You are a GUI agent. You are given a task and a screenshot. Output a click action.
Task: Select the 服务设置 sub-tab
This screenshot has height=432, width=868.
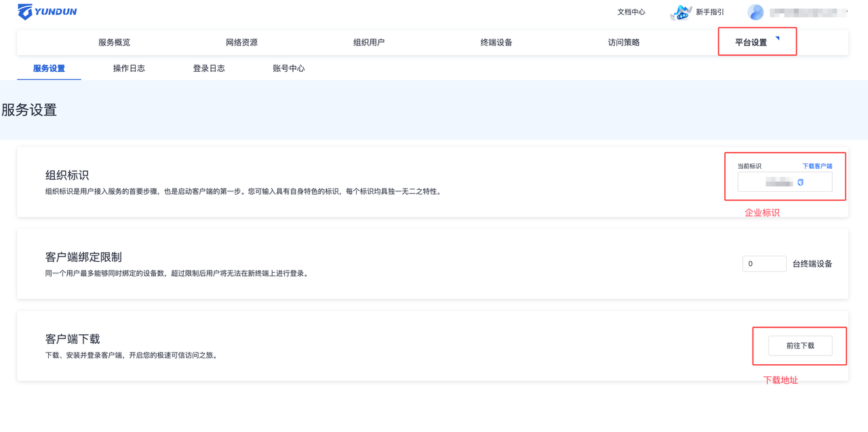[49, 68]
